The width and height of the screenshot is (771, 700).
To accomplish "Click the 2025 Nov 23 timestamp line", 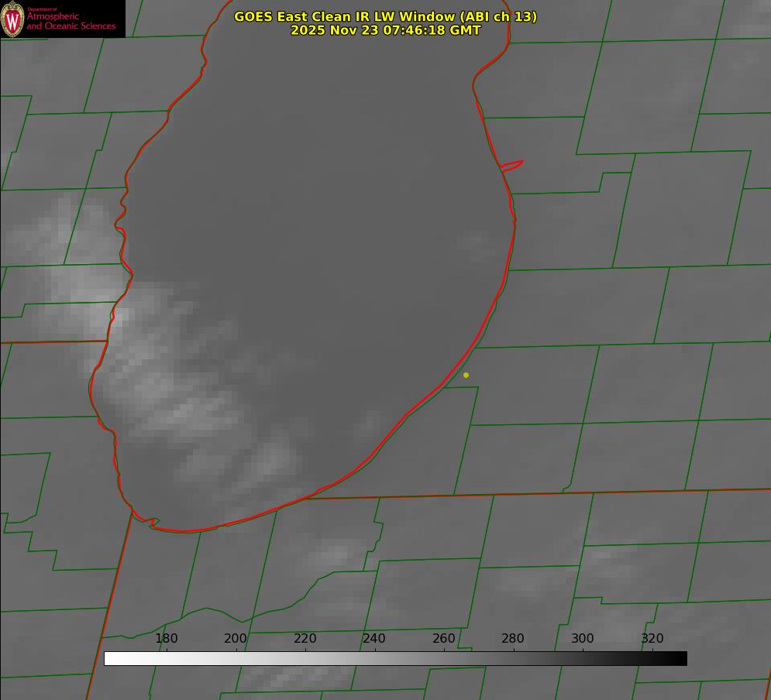I will (x=385, y=30).
